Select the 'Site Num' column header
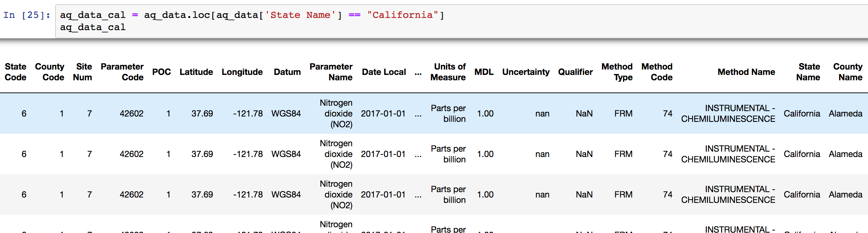 tap(83, 72)
